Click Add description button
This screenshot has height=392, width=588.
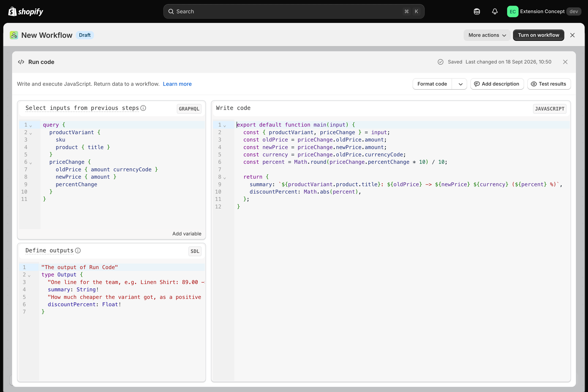point(497,84)
